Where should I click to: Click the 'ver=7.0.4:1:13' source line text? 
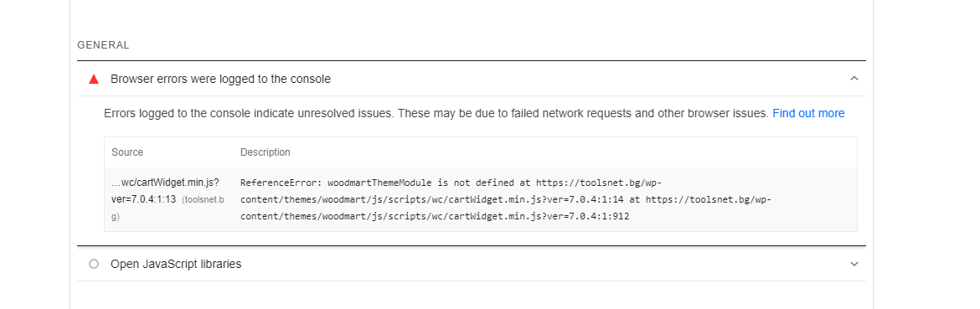[144, 200]
